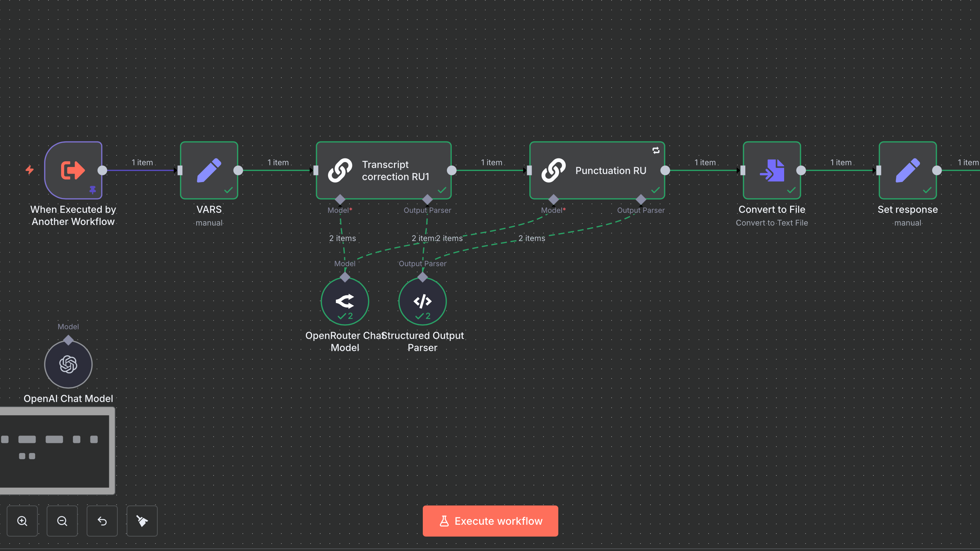
Task: Zoom out of the canvas
Action: [62, 521]
